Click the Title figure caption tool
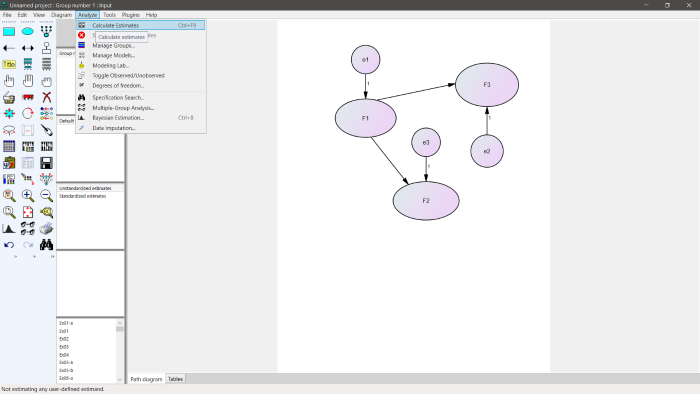This screenshot has width=700, height=394. [x=9, y=64]
